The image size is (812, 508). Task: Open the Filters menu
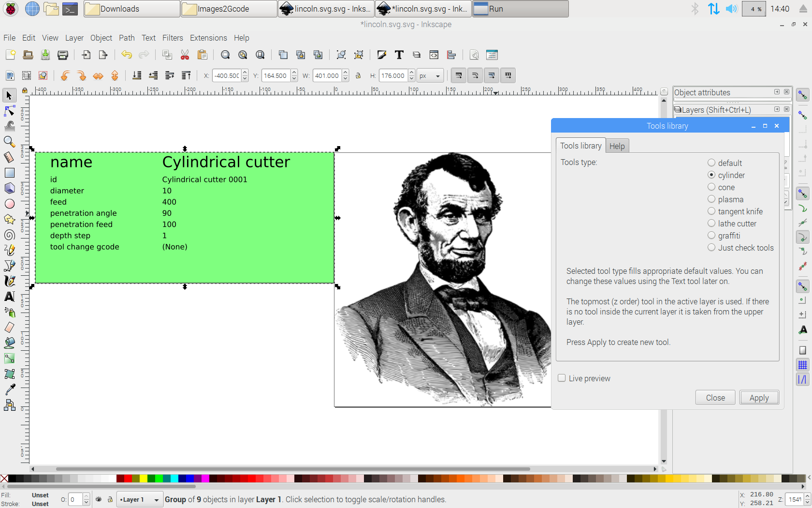pyautogui.click(x=173, y=38)
